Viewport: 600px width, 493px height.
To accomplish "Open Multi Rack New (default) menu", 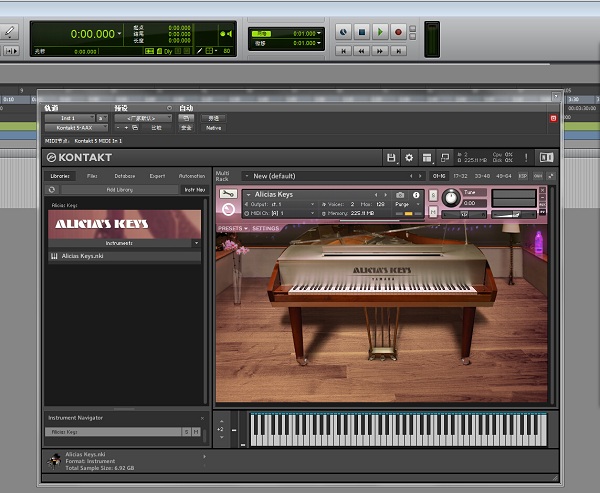I will pyautogui.click(x=330, y=176).
